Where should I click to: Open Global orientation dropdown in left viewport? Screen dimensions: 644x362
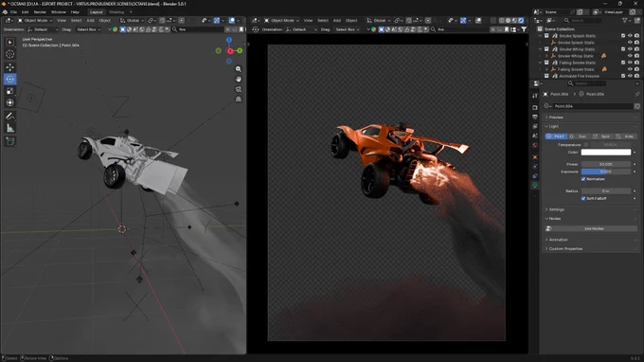click(133, 21)
